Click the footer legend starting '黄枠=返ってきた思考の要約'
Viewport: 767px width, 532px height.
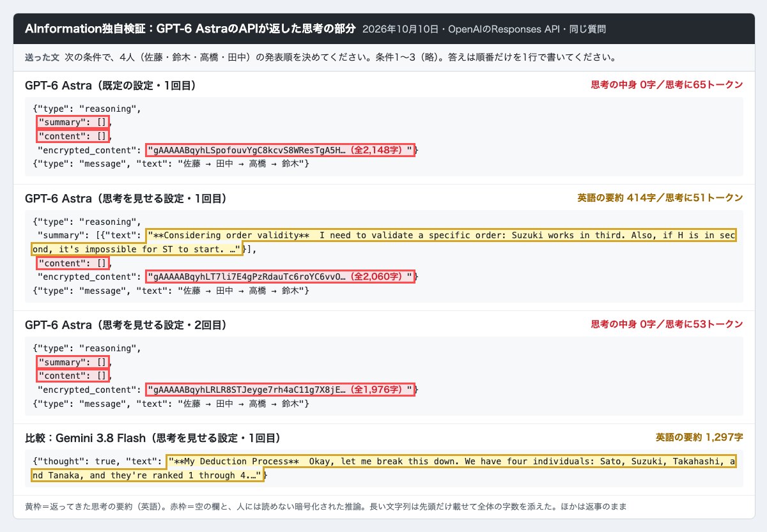(326, 506)
